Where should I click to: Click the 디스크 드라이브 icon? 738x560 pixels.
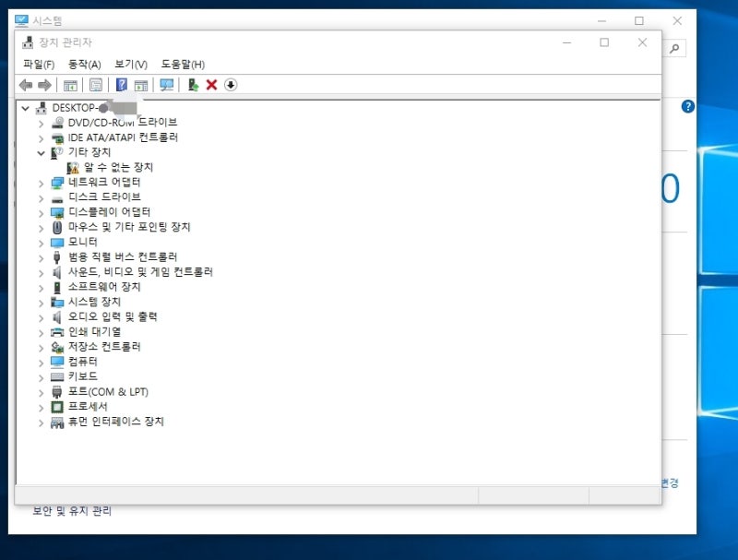coord(57,198)
